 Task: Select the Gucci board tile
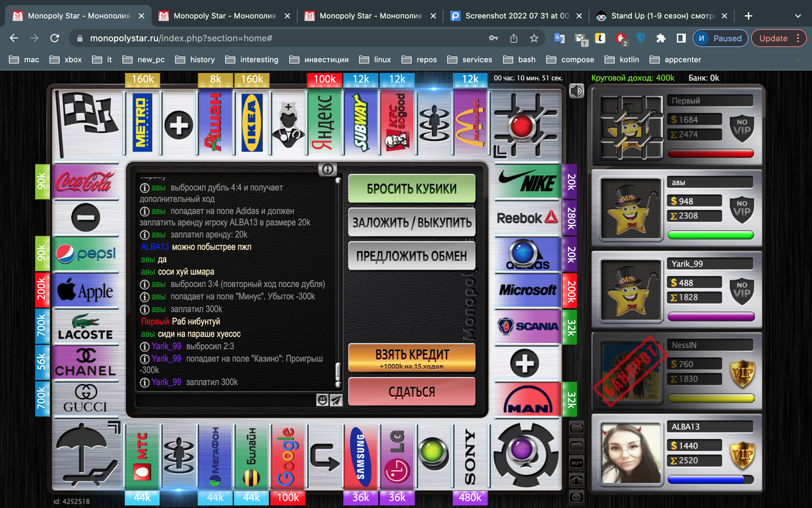85,399
